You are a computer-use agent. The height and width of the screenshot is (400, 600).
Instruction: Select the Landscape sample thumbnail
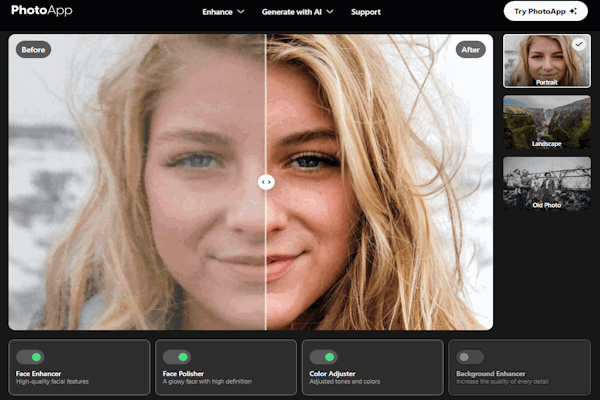pyautogui.click(x=546, y=122)
